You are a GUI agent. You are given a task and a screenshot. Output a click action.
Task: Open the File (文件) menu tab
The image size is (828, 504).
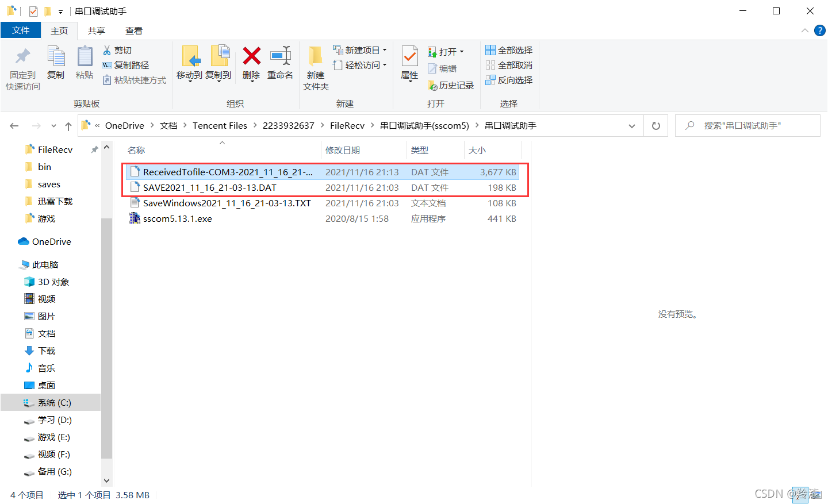tap(21, 30)
